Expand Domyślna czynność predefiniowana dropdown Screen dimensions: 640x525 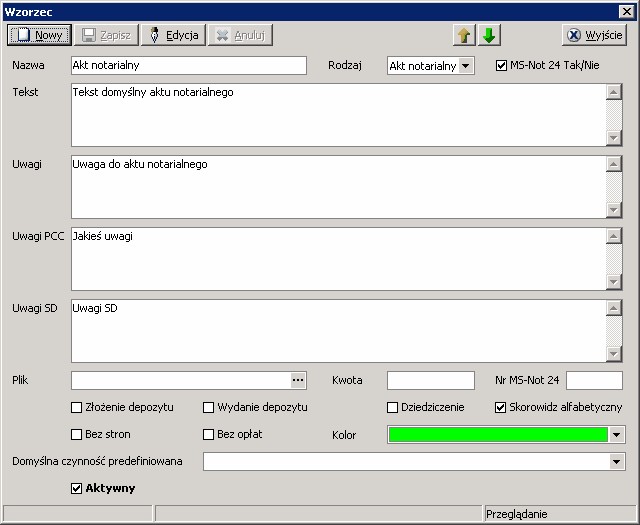[616, 462]
